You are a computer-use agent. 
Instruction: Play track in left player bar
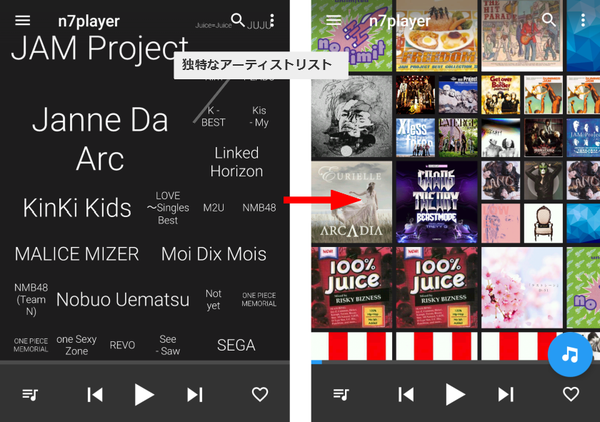(144, 395)
